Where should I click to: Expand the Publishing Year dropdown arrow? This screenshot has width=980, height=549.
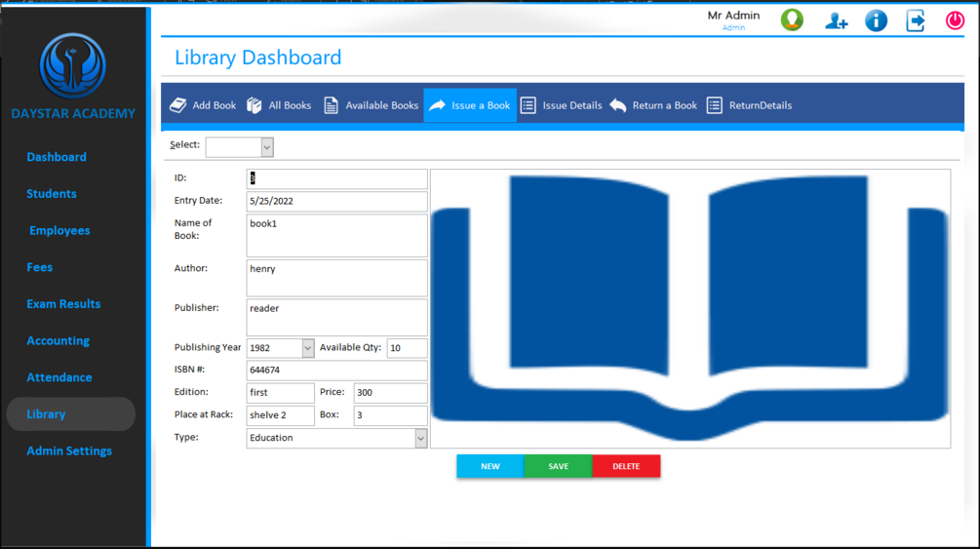(x=307, y=348)
